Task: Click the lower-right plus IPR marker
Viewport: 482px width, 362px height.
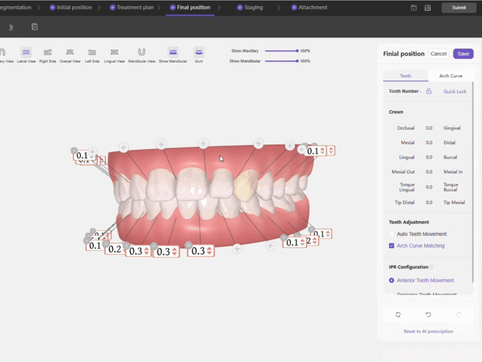Action: click(x=270, y=246)
